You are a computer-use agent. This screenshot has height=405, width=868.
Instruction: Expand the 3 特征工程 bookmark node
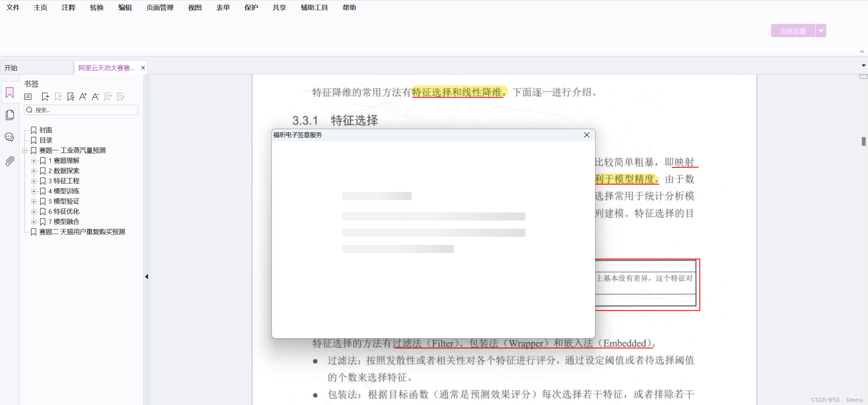coord(34,181)
